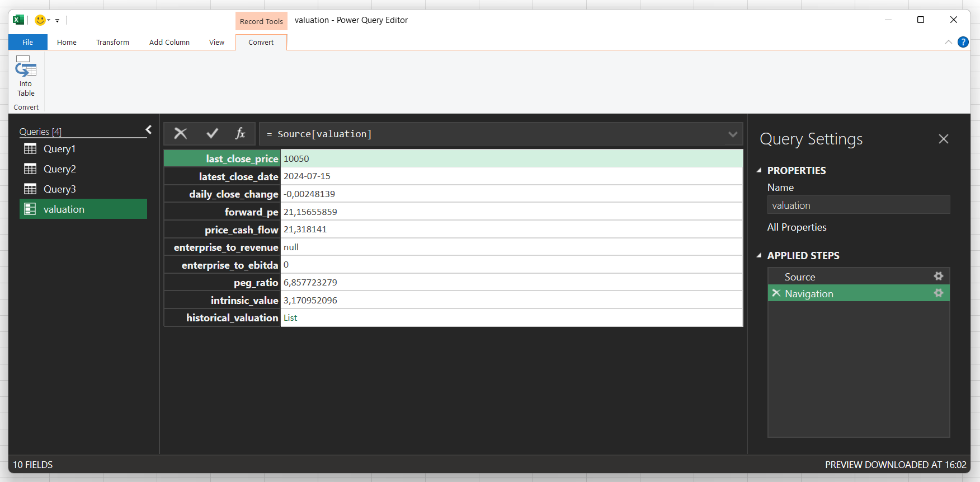Select Query1 in queries list
Image resolution: width=980 pixels, height=482 pixels.
pos(83,149)
